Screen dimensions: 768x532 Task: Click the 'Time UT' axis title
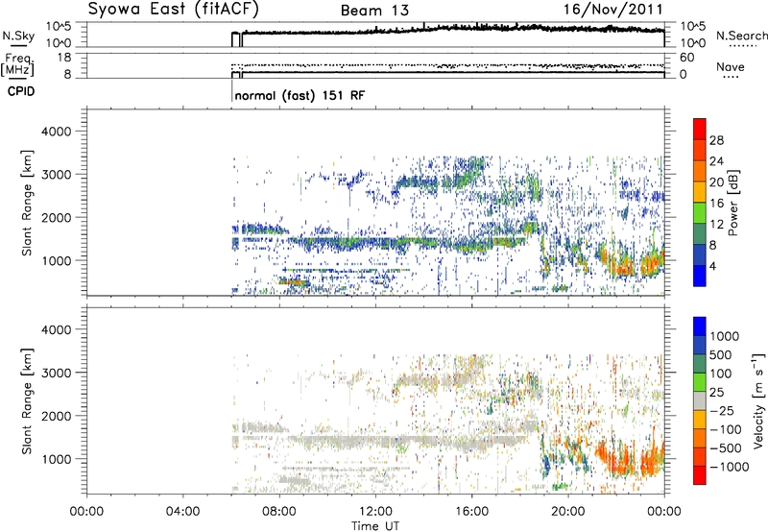pyautogui.click(x=375, y=526)
